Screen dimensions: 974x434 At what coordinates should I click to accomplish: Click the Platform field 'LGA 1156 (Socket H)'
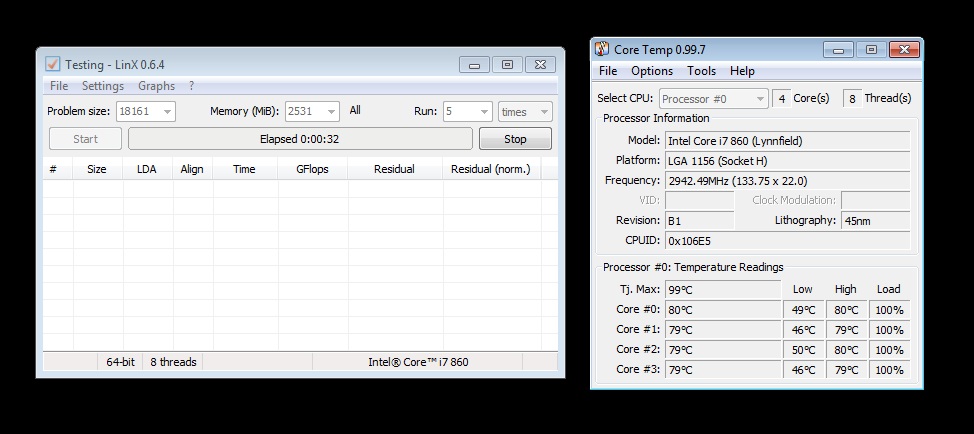pos(788,161)
